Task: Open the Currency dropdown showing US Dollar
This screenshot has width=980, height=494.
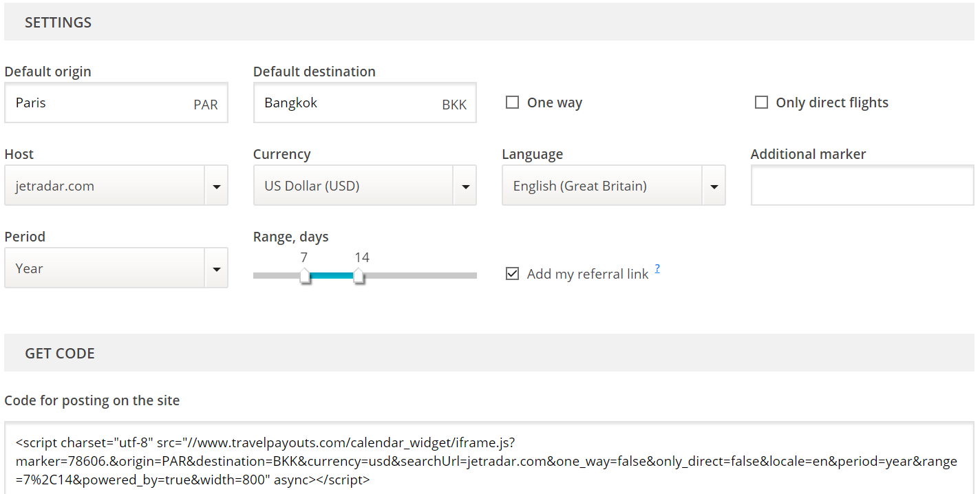Action: pyautogui.click(x=365, y=186)
